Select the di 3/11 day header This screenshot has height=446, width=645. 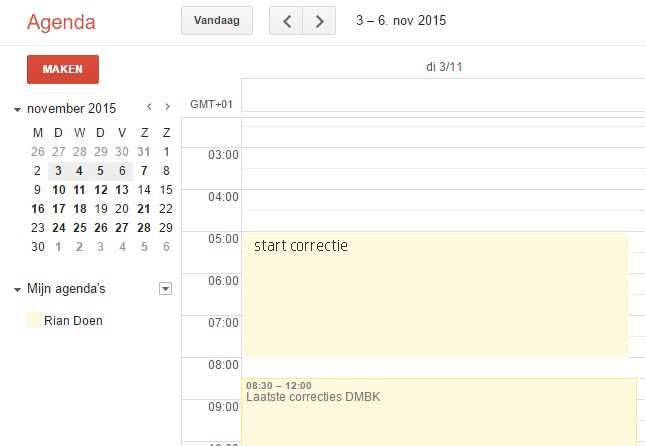pyautogui.click(x=443, y=67)
